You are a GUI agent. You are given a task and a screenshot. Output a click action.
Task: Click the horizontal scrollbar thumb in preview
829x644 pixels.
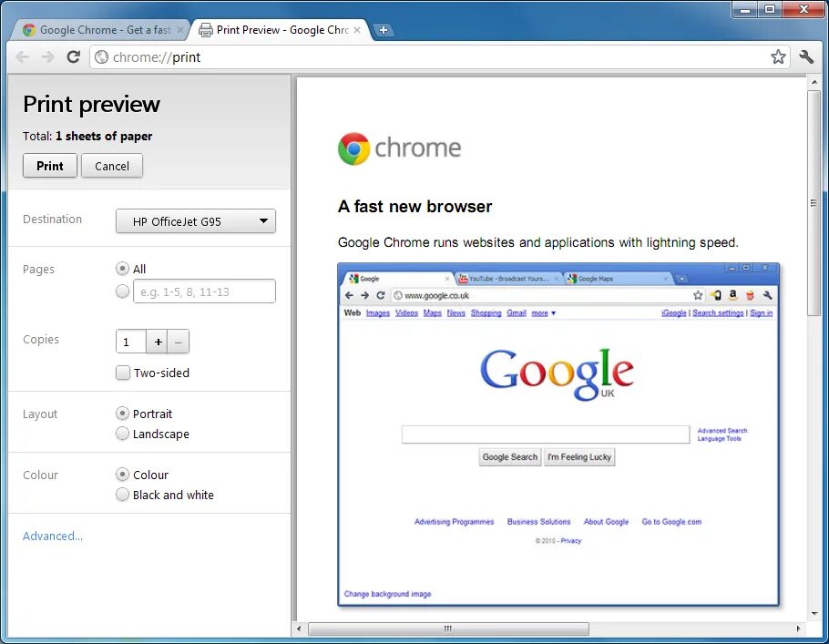pos(448,629)
